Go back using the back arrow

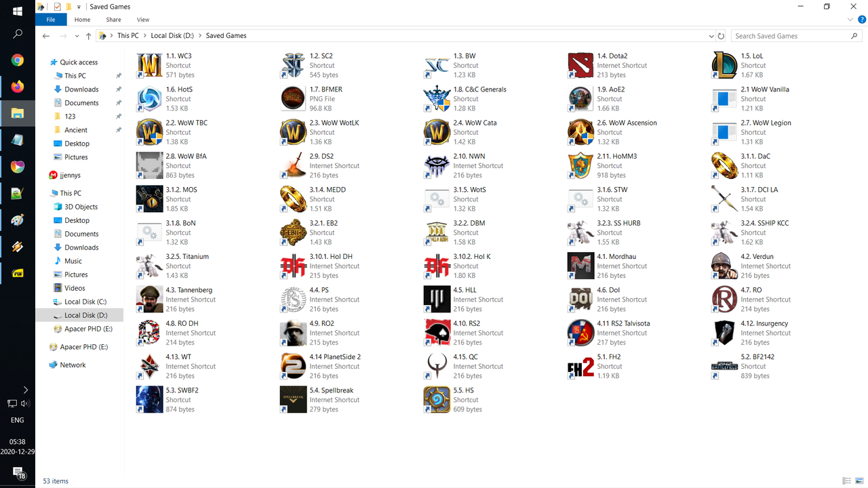tap(46, 36)
